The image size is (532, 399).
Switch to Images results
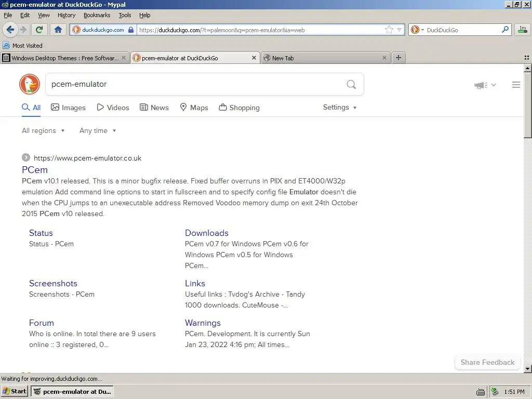click(68, 108)
